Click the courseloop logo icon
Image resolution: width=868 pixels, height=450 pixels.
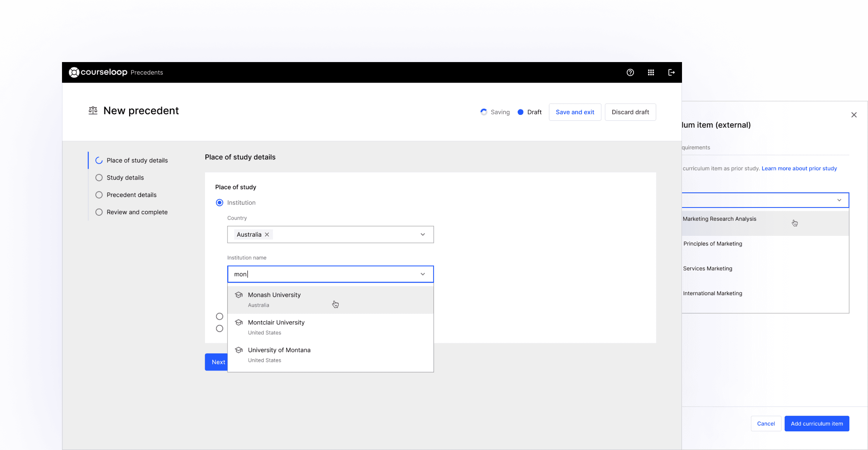pos(74,72)
